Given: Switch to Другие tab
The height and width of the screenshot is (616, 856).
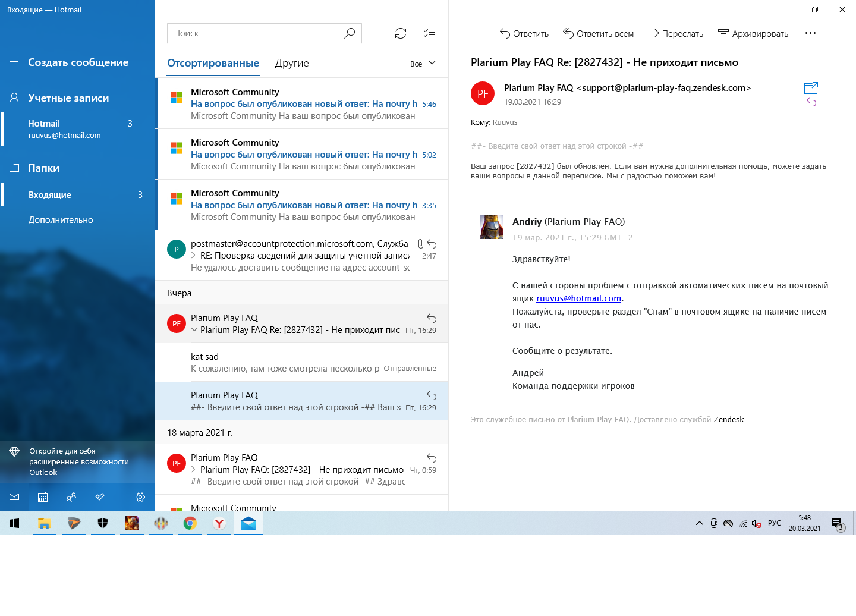Looking at the screenshot, I should click(x=292, y=63).
